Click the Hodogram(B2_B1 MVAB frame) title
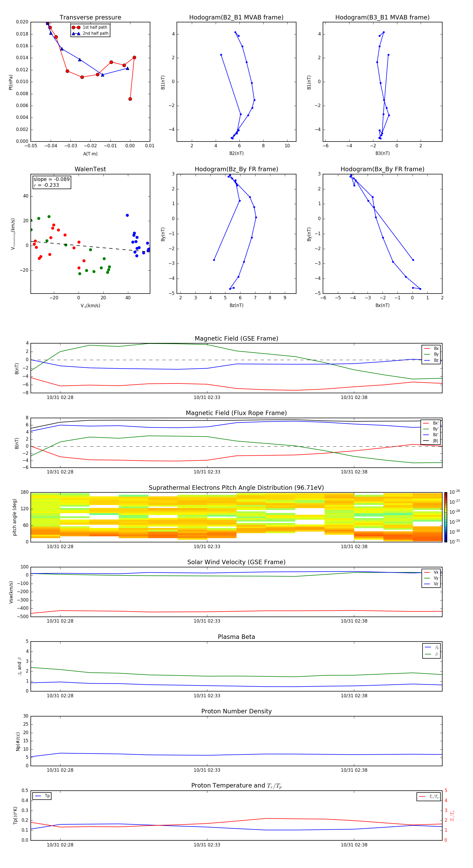The image size is (473, 868). click(x=236, y=18)
